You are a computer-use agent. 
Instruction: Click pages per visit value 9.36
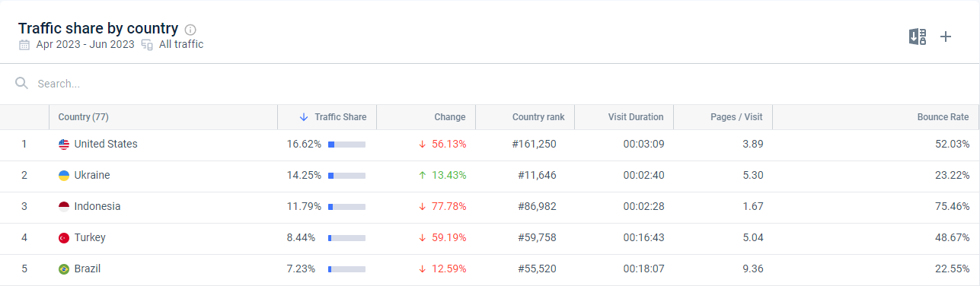753,269
